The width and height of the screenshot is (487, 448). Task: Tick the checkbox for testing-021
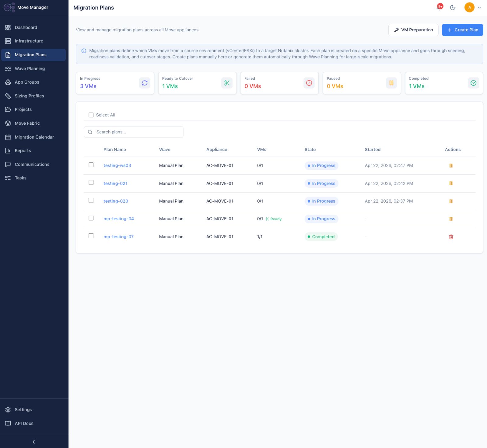point(91,182)
